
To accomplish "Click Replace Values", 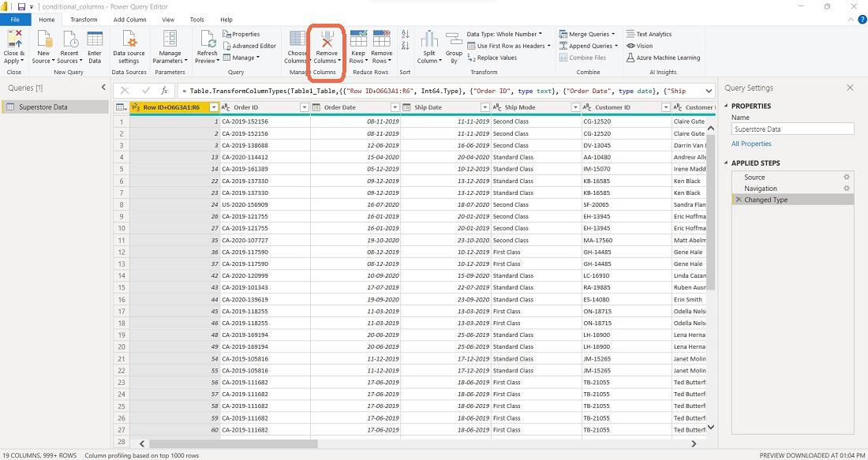I will point(492,58).
